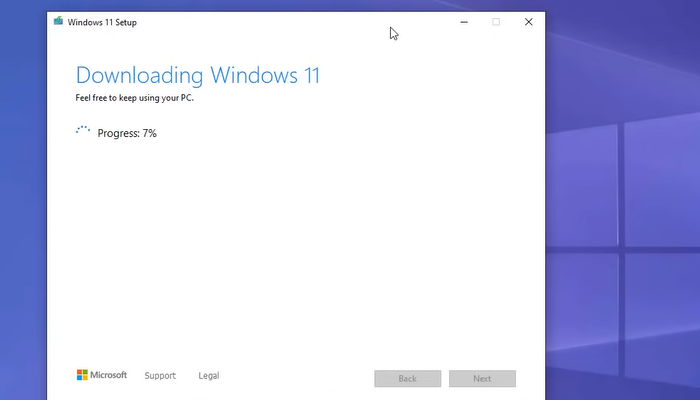Click the grayed-out maximize button
This screenshot has height=401, width=700.
click(x=496, y=22)
